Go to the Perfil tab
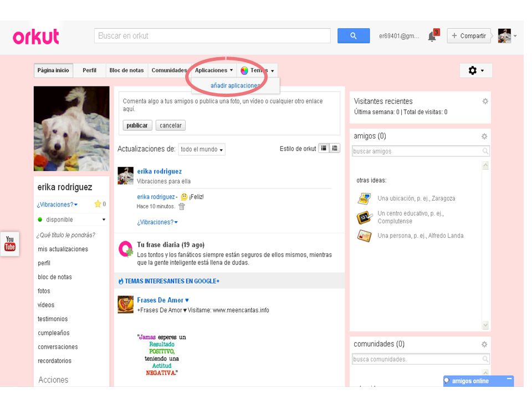This screenshot has width=532, height=399. (x=90, y=70)
